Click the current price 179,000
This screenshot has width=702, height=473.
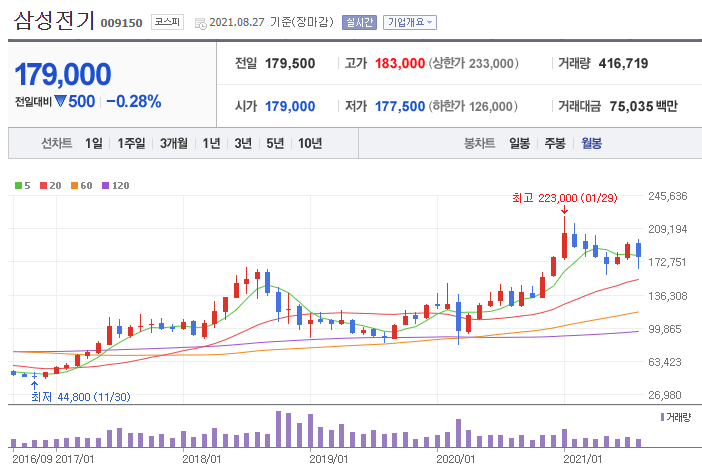coord(63,74)
